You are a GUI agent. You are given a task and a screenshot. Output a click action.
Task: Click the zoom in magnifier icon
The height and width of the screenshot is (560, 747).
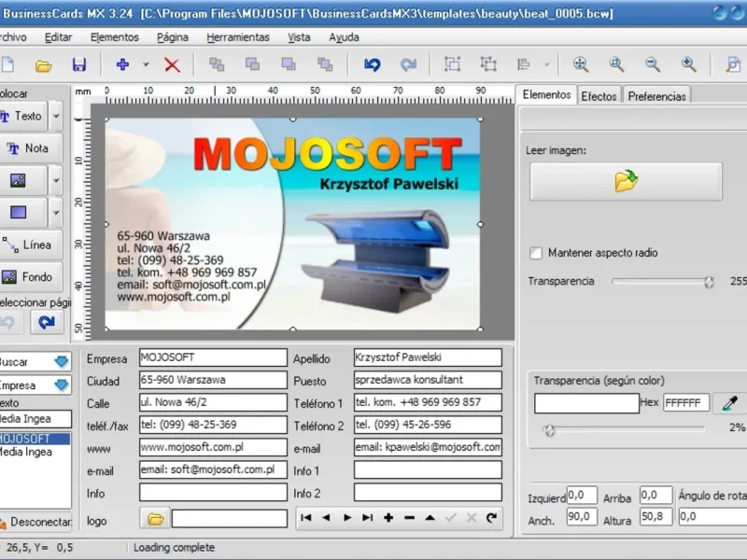[x=689, y=63]
